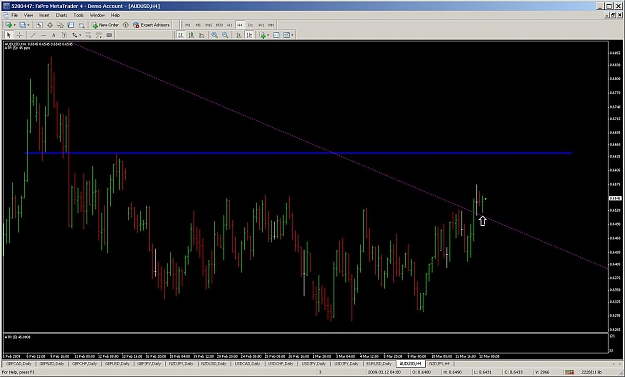
Task: Click the price scale on right edge
Action: pyautogui.click(x=616, y=187)
